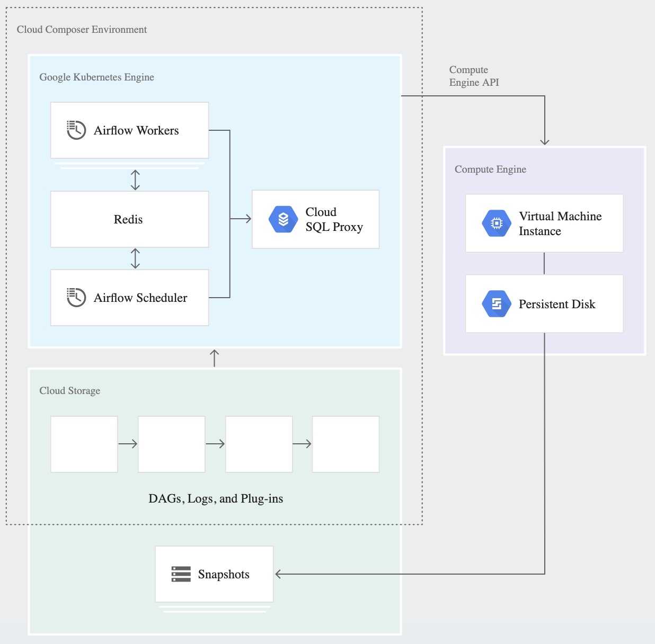Select the Cloud SQL Proxy hexagon icon
The image size is (655, 644).
click(x=284, y=219)
